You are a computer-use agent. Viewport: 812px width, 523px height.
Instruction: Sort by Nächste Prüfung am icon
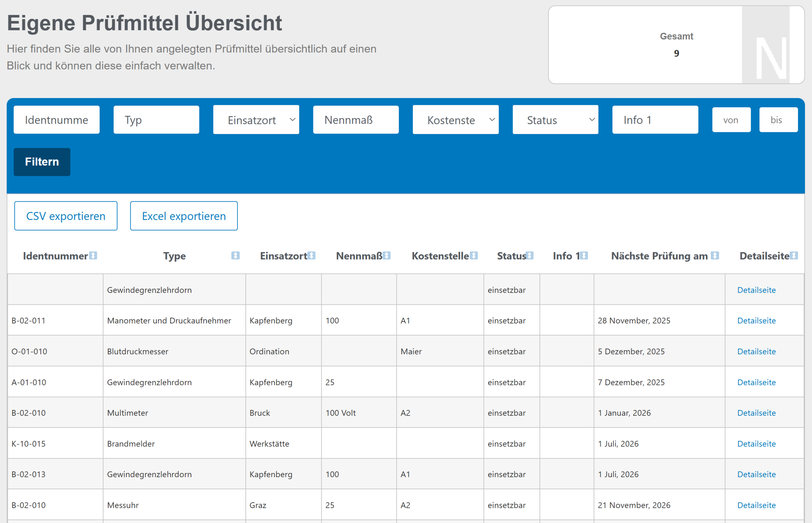click(x=715, y=255)
